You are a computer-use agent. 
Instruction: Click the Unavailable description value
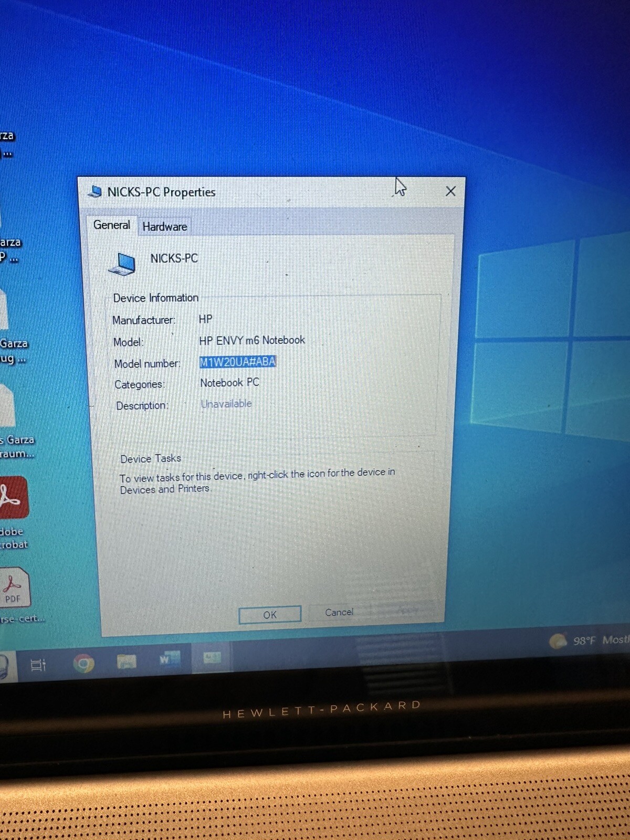pyautogui.click(x=226, y=404)
